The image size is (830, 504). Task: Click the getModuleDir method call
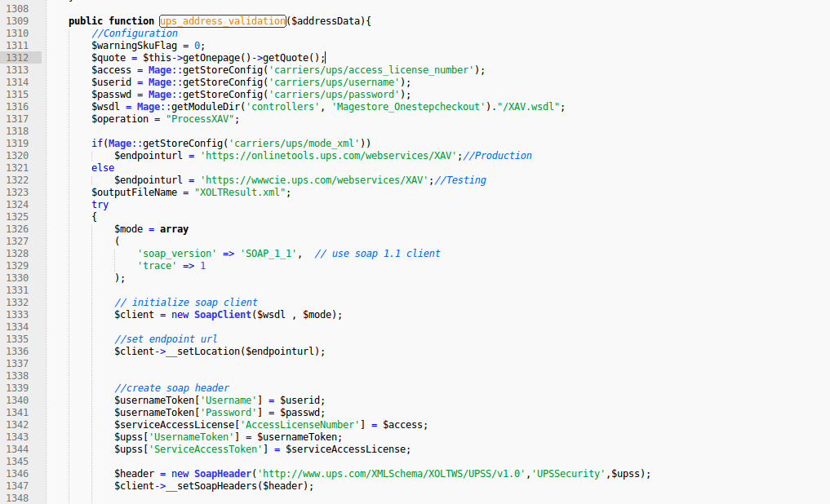pos(206,106)
